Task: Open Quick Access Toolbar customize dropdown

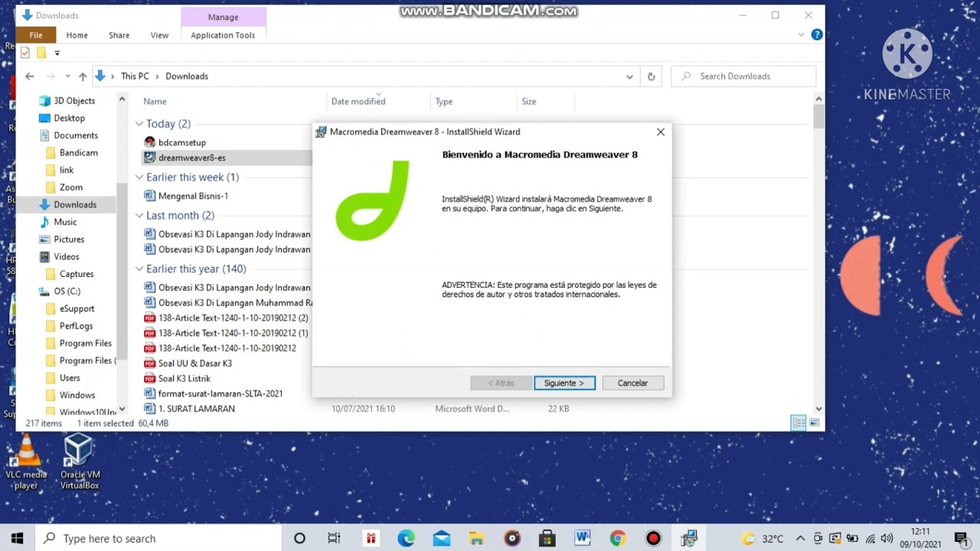Action: click(x=57, y=53)
